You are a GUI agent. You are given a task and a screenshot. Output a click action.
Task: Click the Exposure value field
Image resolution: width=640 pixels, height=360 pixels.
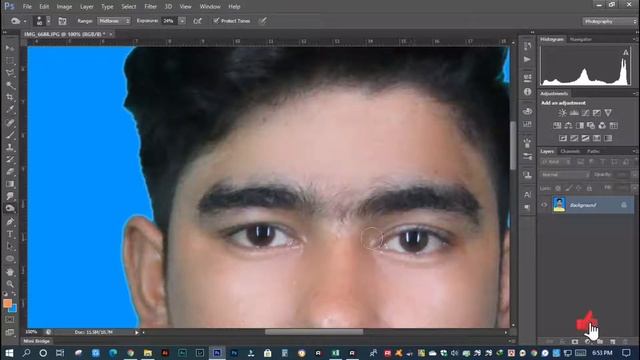(x=170, y=21)
